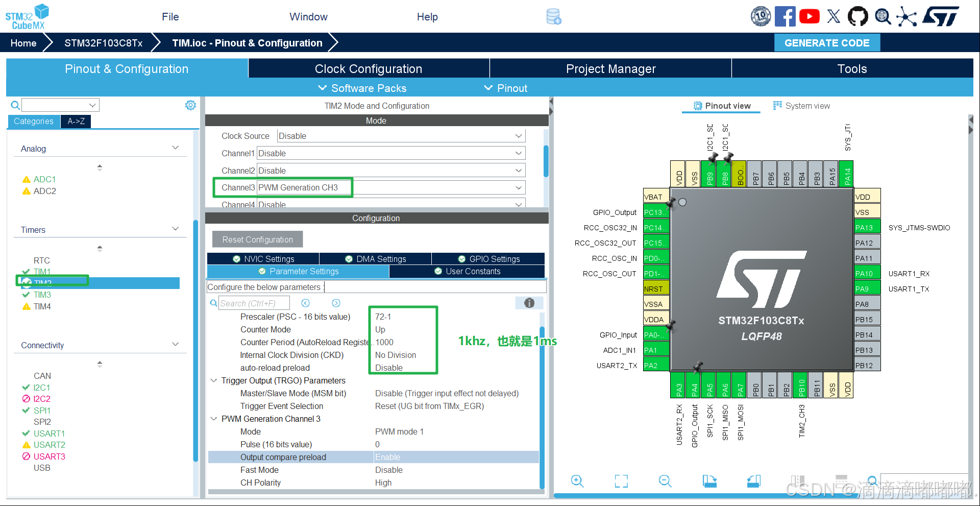
Task: Select USART1 in Connectivity list
Action: (x=49, y=433)
